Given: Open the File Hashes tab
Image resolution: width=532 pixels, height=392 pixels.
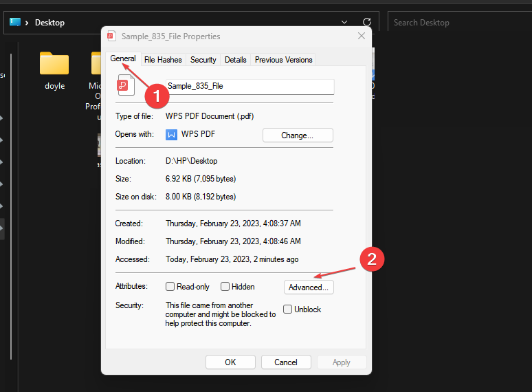Looking at the screenshot, I should (163, 60).
